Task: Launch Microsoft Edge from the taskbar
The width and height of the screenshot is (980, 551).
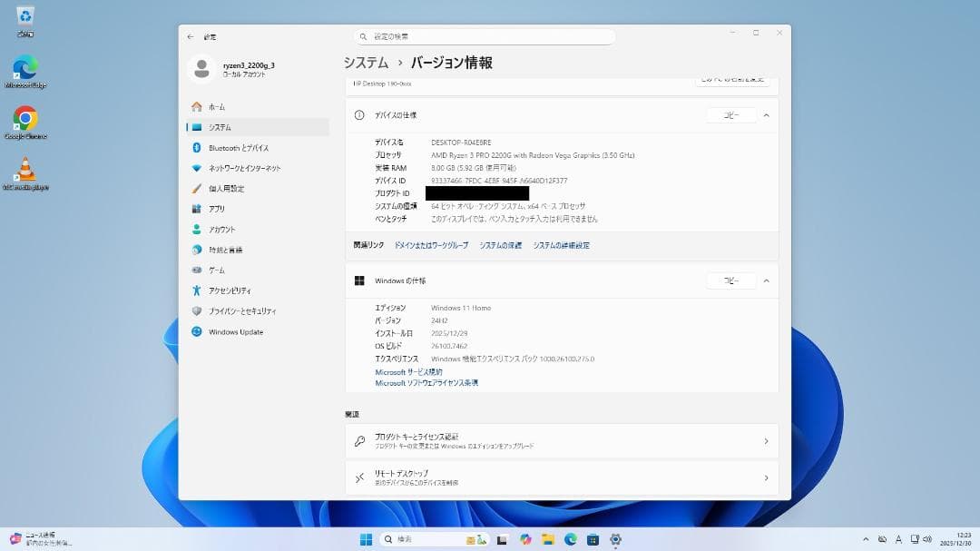Action: point(570,538)
